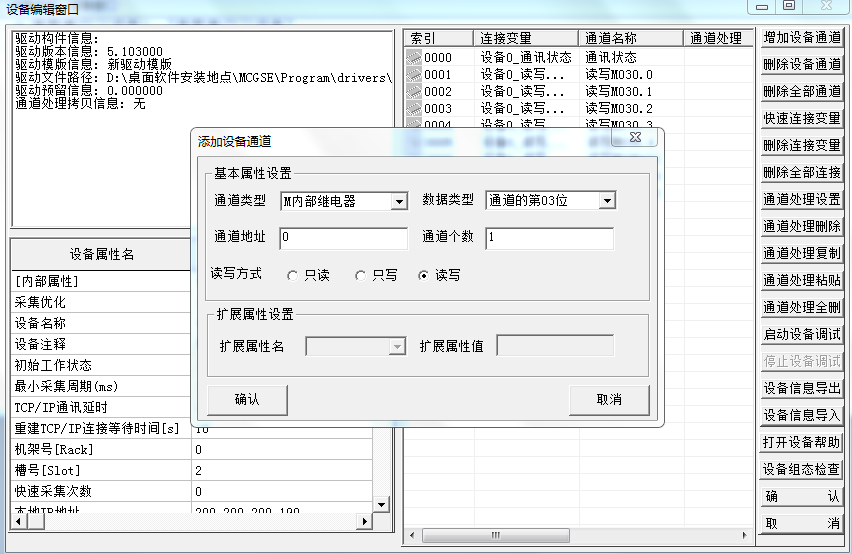Click the row icon of index 0003
852x554 pixels.
point(414,109)
